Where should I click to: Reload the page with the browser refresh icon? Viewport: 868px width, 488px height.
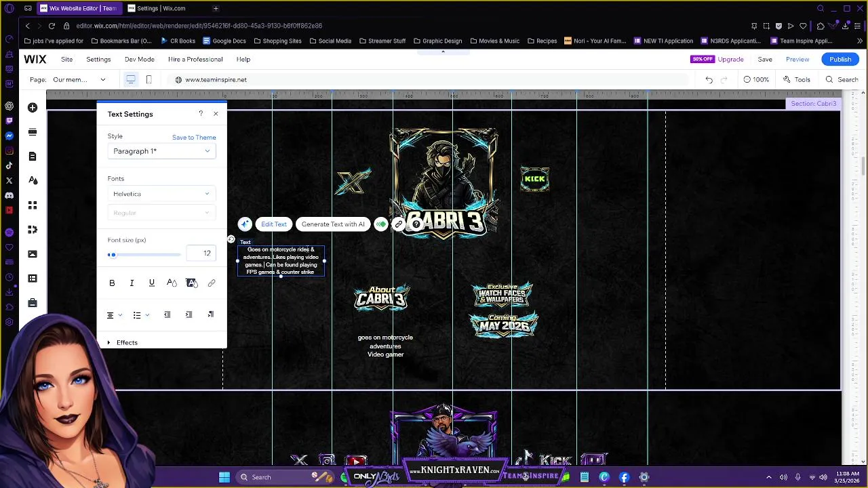click(x=52, y=26)
